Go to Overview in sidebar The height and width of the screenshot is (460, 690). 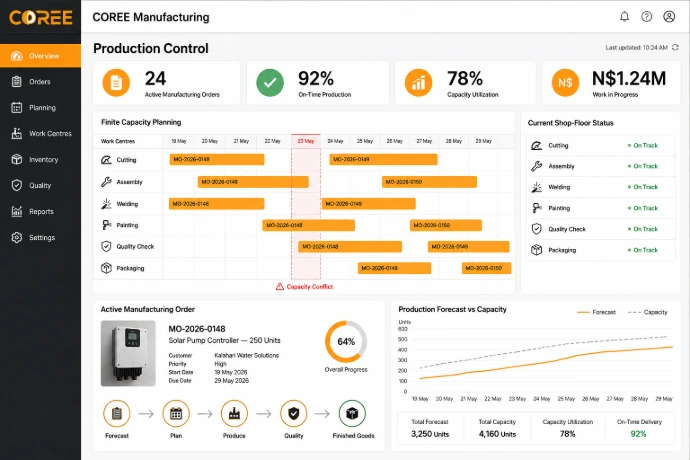[40, 56]
